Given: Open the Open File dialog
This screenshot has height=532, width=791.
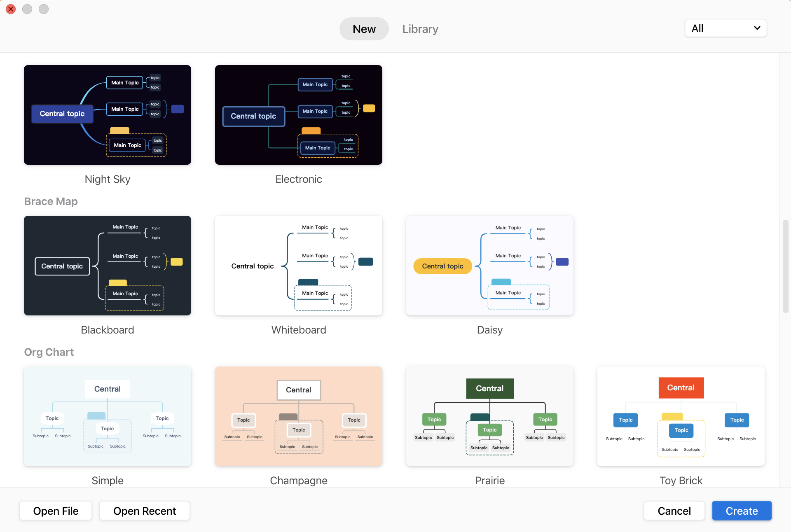Looking at the screenshot, I should (56, 510).
